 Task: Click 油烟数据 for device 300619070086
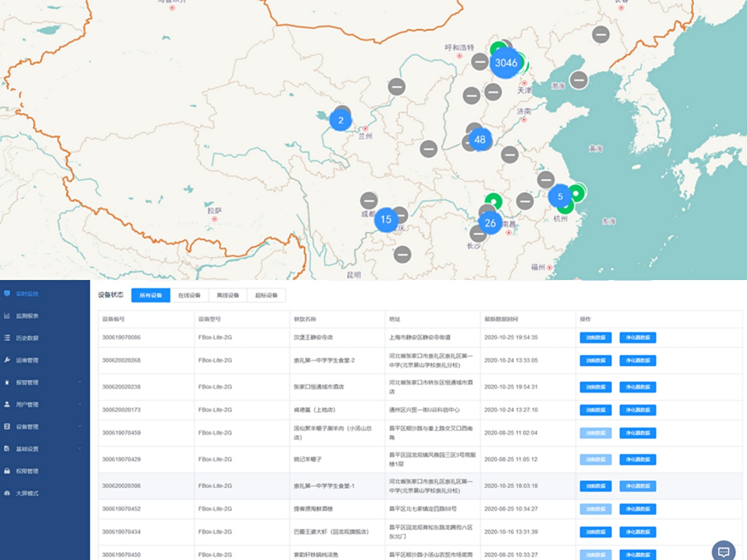pyautogui.click(x=595, y=338)
